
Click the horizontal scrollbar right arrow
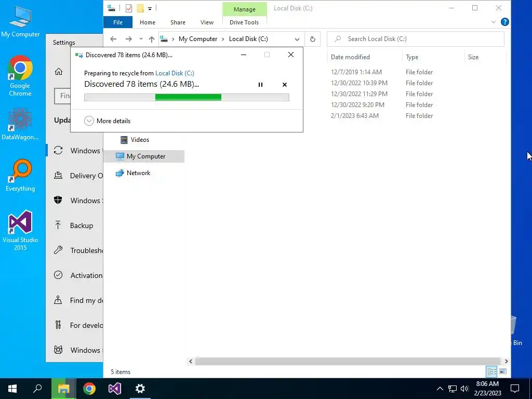(506, 362)
